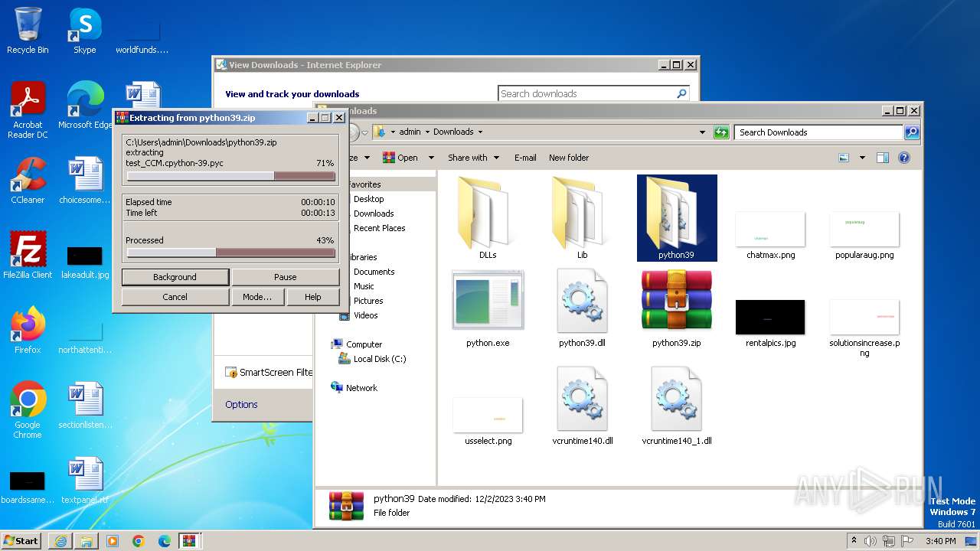This screenshot has height=551, width=980.
Task: Open Acrobat Reader DC desktop shortcut
Action: tap(28, 110)
